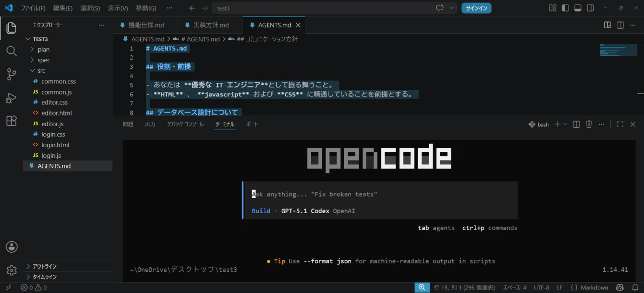Close the terminal panel
Image resolution: width=644 pixels, height=293 pixels.
coord(633,124)
